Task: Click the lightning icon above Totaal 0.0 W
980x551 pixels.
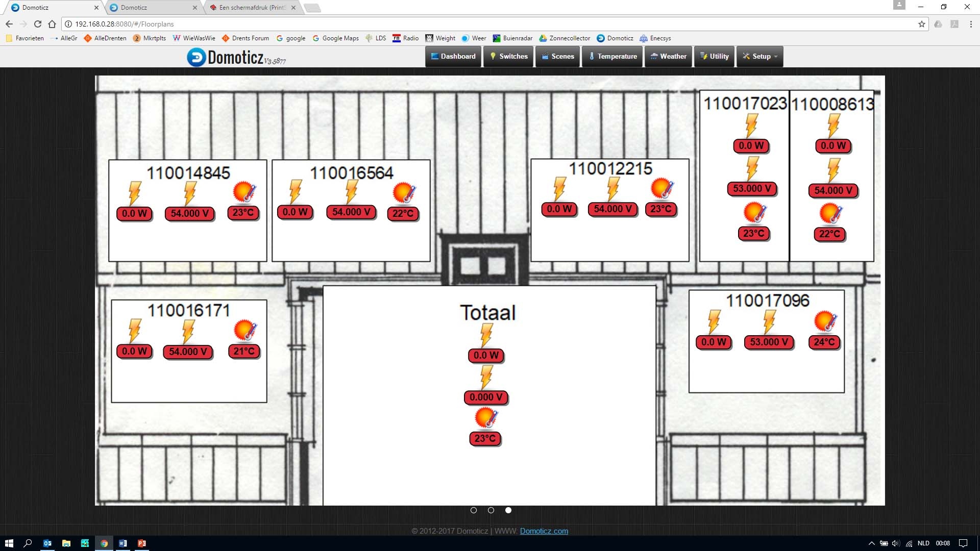Action: (x=486, y=335)
